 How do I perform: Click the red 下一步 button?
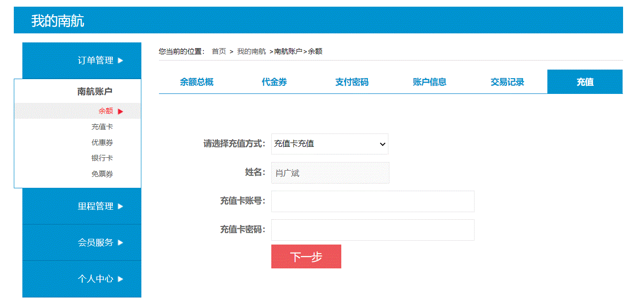click(x=306, y=257)
